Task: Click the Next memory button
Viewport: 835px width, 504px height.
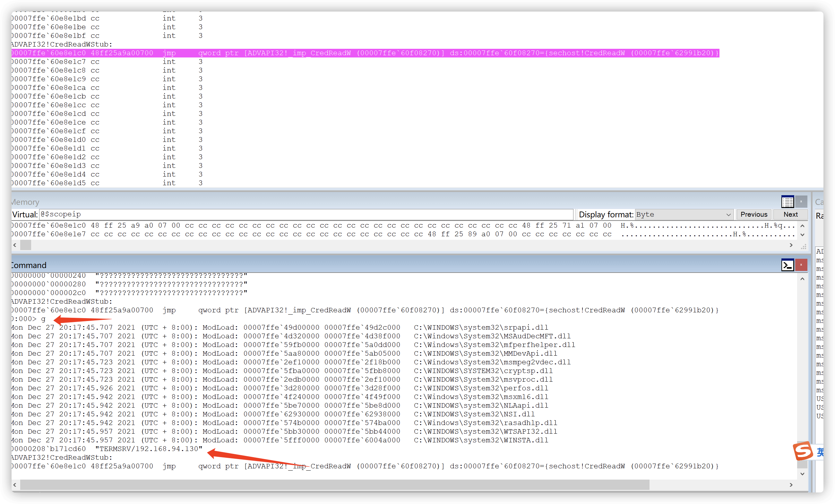Action: (x=790, y=214)
